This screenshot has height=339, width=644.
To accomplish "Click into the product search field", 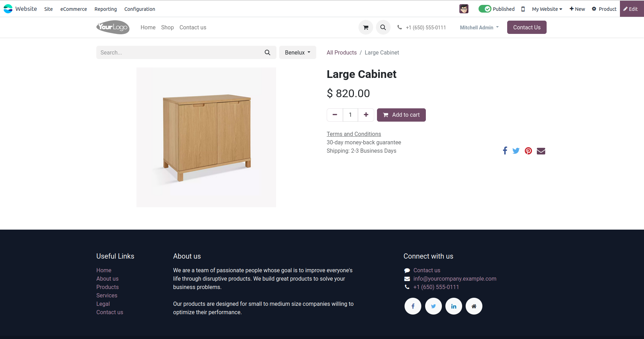I will click(180, 52).
